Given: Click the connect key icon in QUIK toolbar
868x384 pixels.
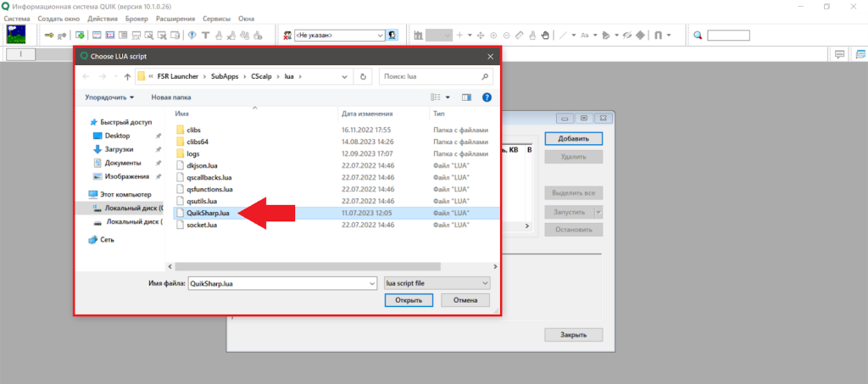Looking at the screenshot, I should [x=49, y=35].
